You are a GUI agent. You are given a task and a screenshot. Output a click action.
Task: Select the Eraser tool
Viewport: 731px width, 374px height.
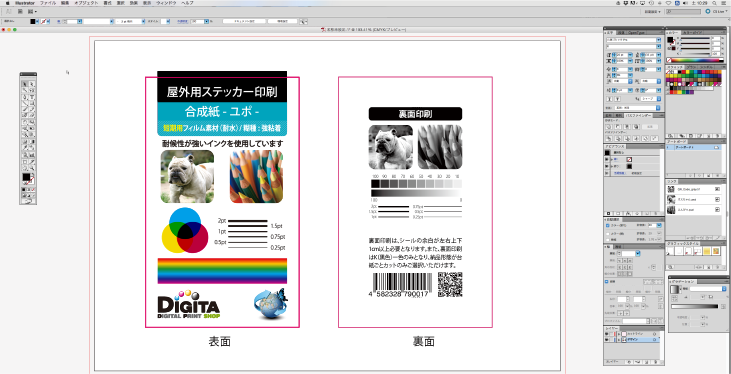[x=32, y=115]
